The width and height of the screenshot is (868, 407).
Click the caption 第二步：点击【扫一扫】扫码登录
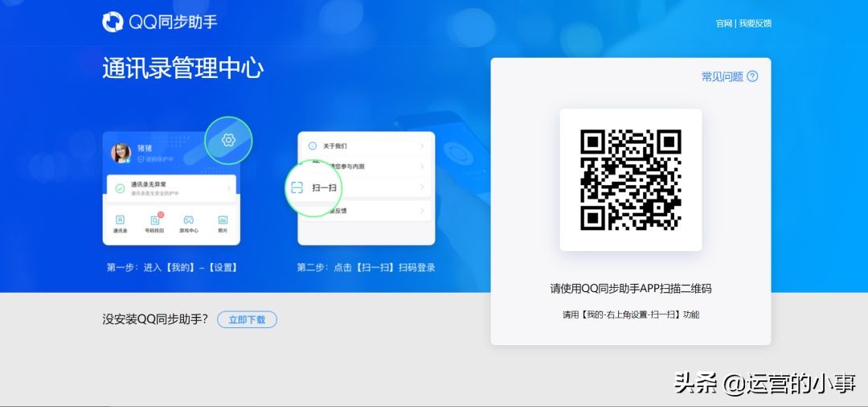tap(366, 268)
